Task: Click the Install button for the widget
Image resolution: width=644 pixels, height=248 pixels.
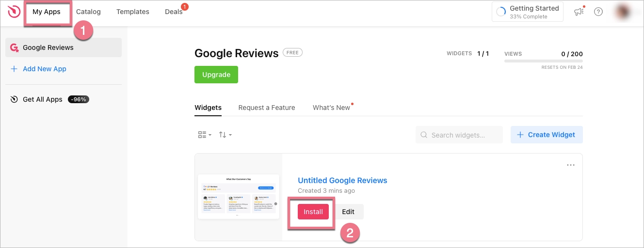Action: coord(313,212)
